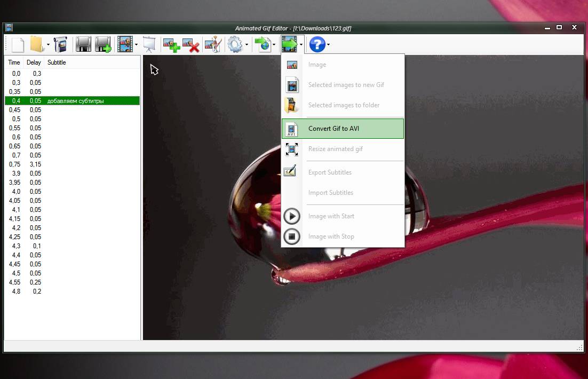Click the subtitle pencil icon beside Export Subtitles
Viewport: 588px width, 379px height.
point(290,171)
